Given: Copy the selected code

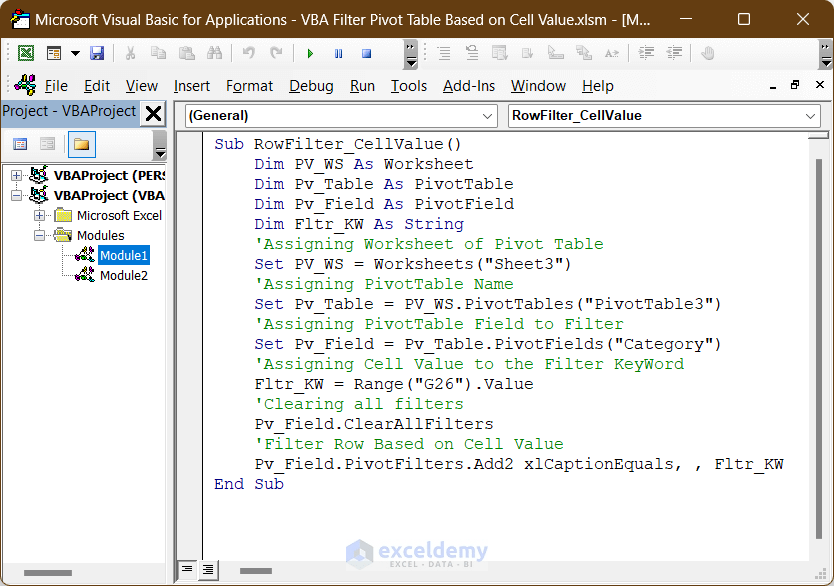Looking at the screenshot, I should [x=157, y=54].
